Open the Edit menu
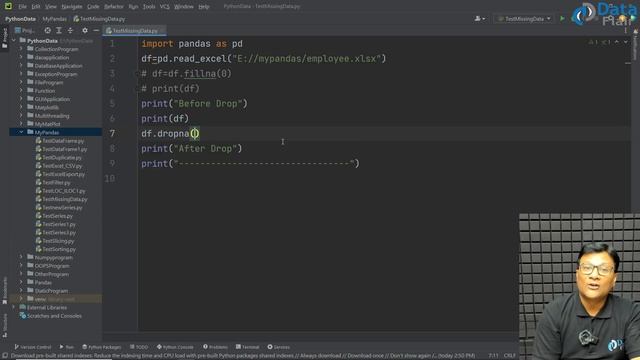The image size is (640, 360). click(36, 7)
